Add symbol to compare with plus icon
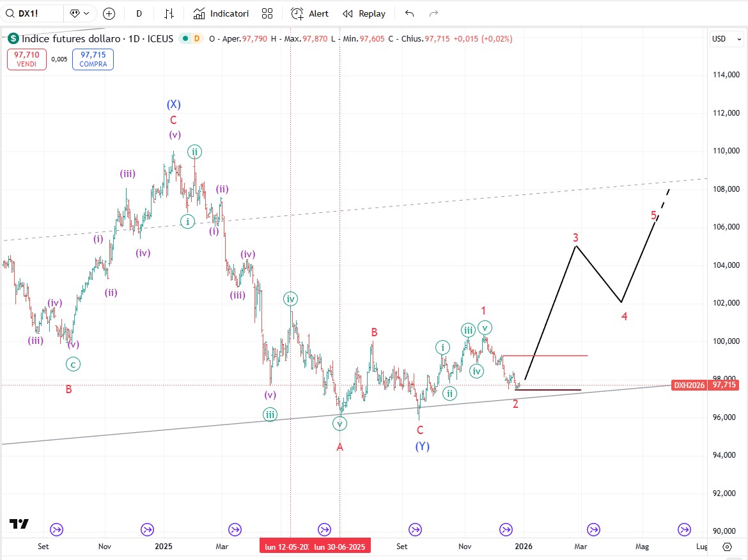Viewport: 748px width, 560px height. tap(109, 14)
